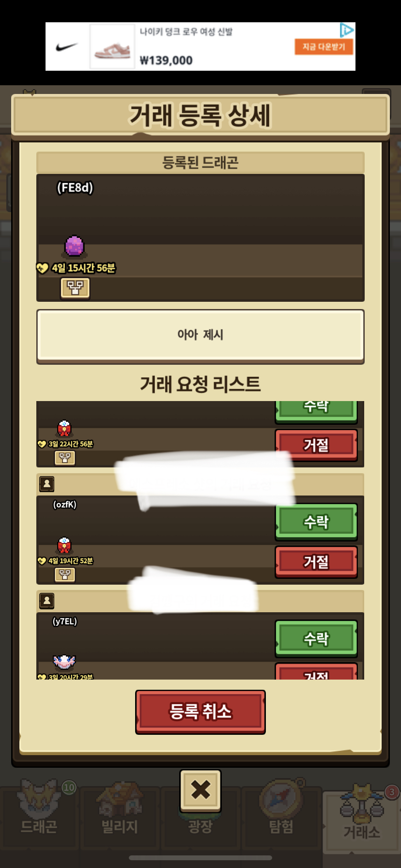Reject the ozfK trade request (거절)
This screenshot has height=868, width=401.
pyautogui.click(x=316, y=562)
